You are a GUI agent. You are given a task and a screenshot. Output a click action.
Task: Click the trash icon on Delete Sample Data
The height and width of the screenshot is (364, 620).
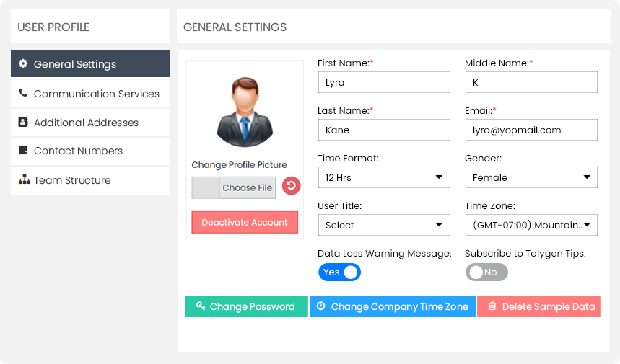492,306
